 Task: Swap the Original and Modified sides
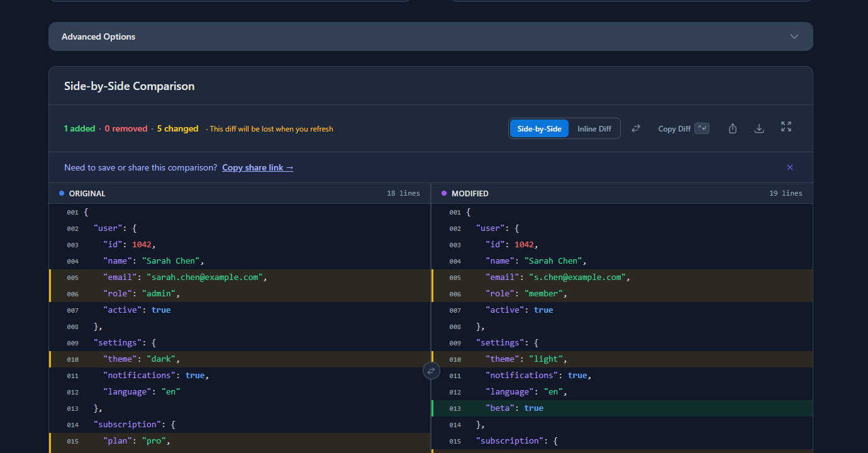tap(636, 128)
